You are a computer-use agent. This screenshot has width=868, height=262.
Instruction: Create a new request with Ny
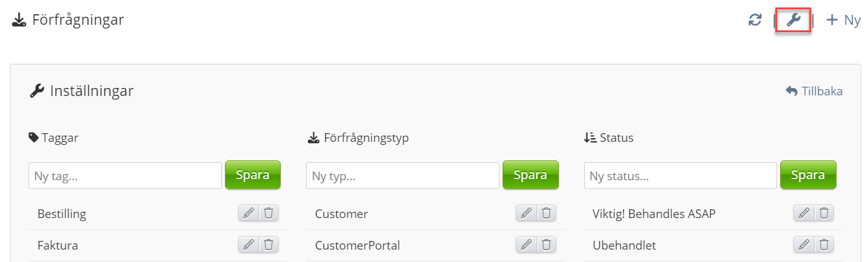[843, 20]
